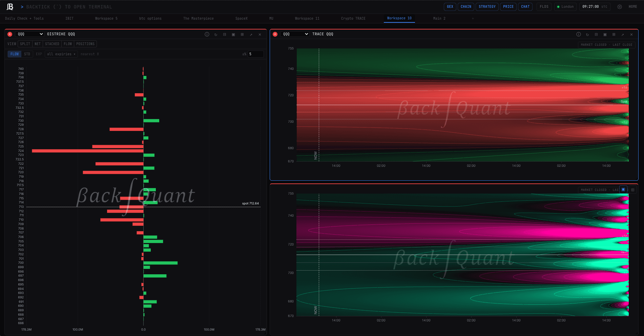Open the GEX tool
This screenshot has height=336, width=644.
click(x=450, y=7)
